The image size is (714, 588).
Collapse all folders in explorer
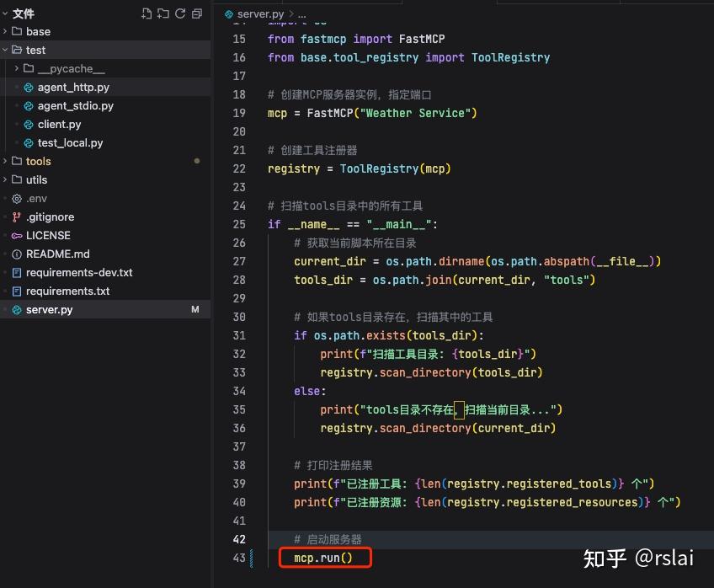point(197,13)
